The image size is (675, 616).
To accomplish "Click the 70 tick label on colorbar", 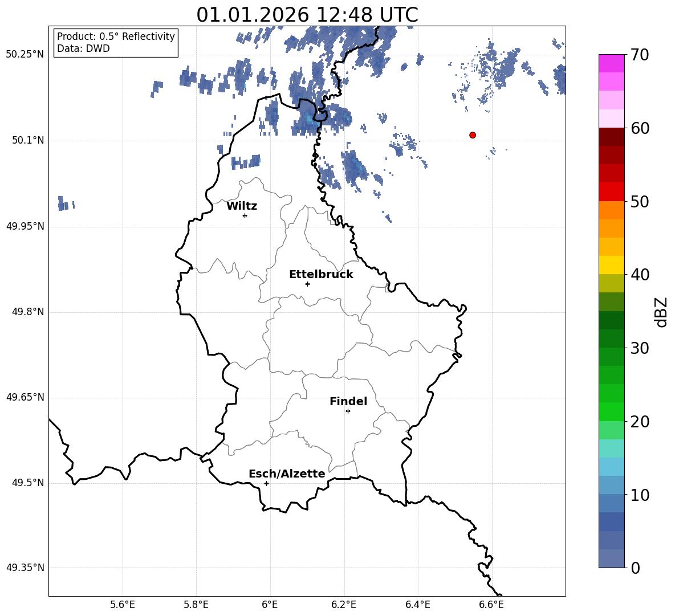I will [x=640, y=55].
